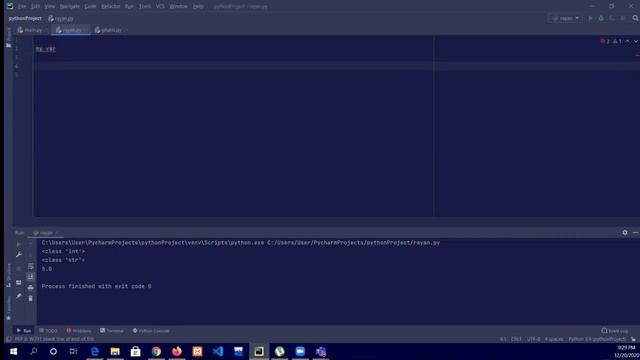This screenshot has height=360, width=640.
Task: Run the program with the toolbar green play button
Action: click(x=590, y=18)
